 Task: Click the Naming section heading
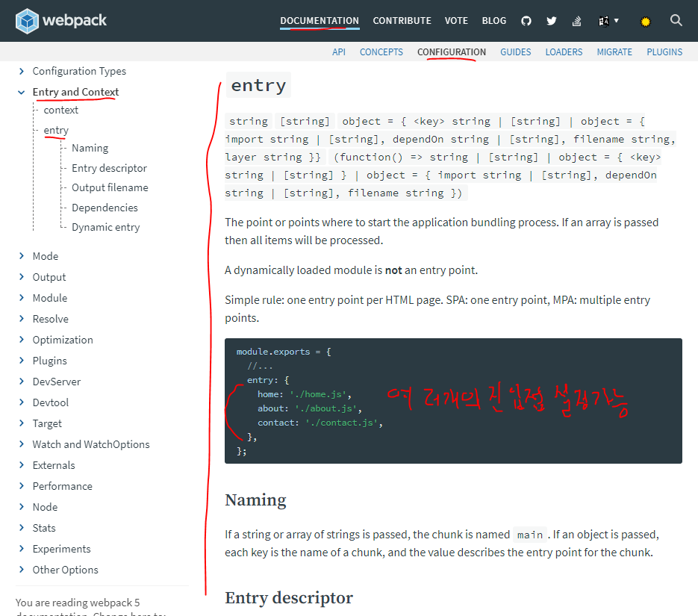tap(255, 500)
